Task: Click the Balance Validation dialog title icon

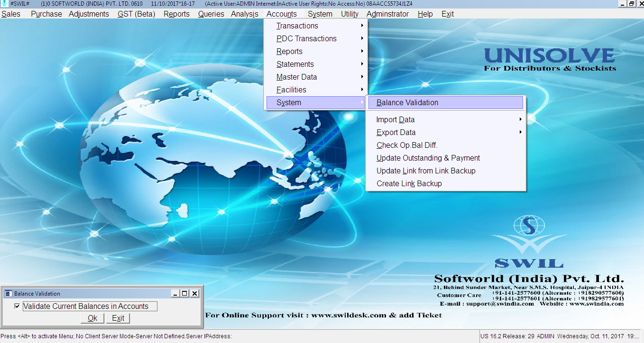Action: point(8,294)
